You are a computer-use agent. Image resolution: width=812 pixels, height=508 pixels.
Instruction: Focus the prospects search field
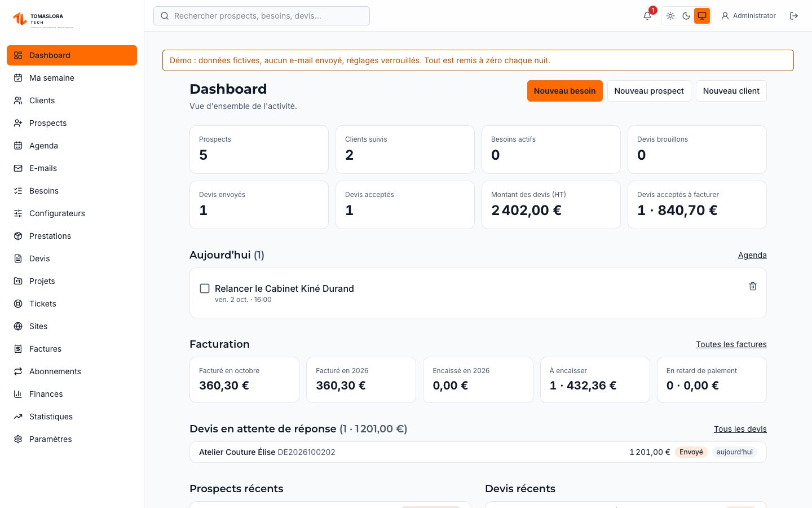click(262, 16)
